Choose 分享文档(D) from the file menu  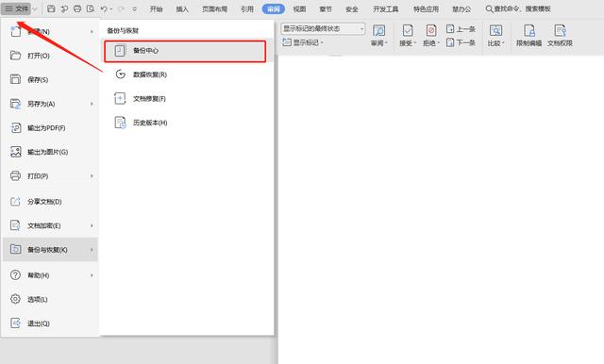pyautogui.click(x=50, y=202)
